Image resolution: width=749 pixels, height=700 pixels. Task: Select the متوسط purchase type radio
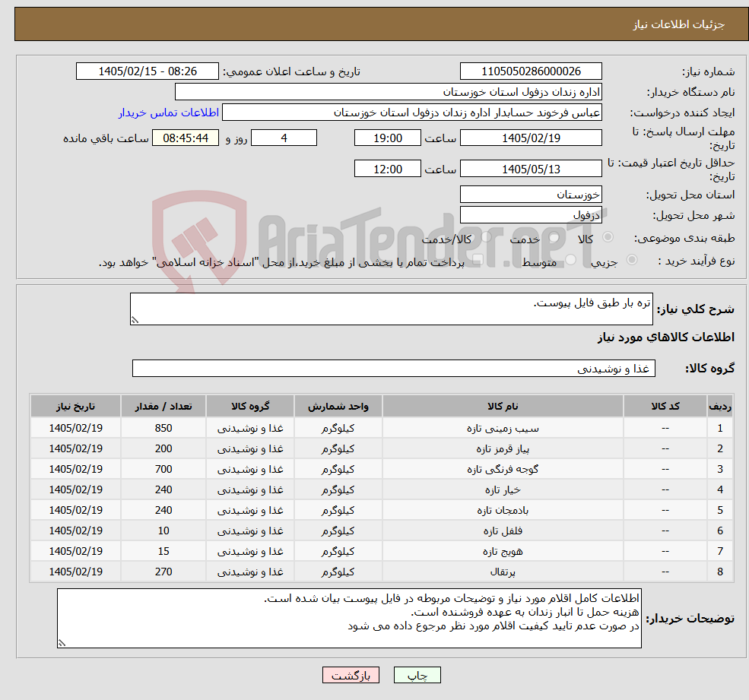click(571, 260)
